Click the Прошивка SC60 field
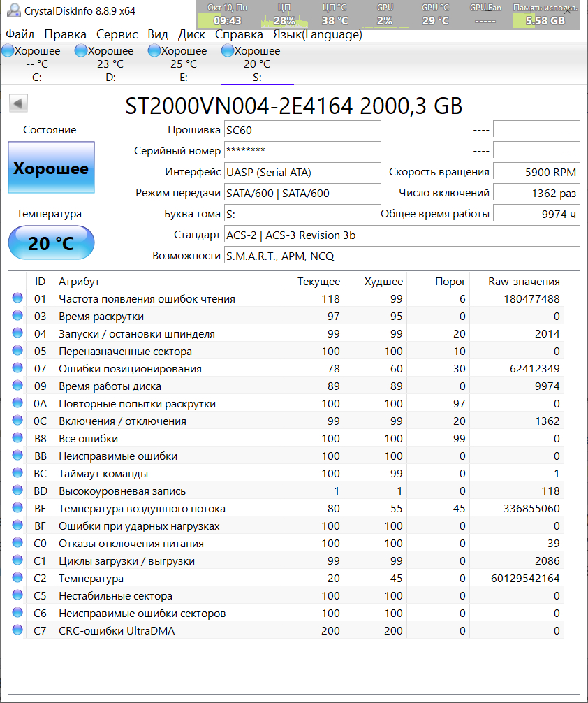The image size is (588, 703). 302,130
